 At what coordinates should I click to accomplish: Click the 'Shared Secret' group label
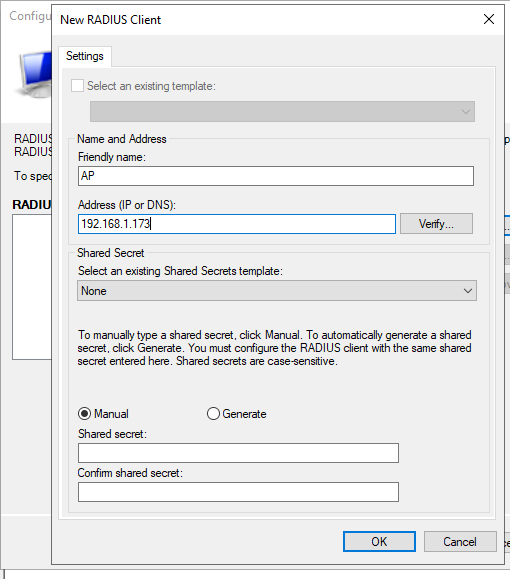coord(110,253)
